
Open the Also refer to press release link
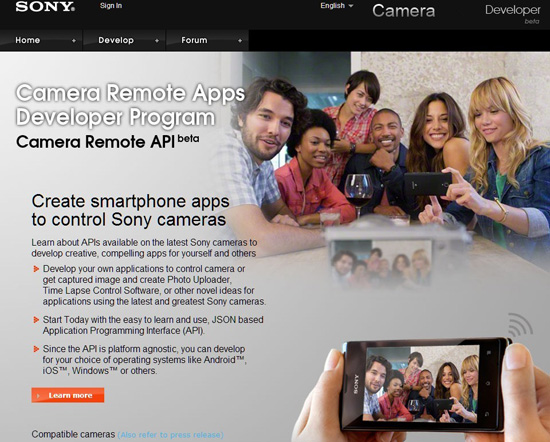pos(170,435)
